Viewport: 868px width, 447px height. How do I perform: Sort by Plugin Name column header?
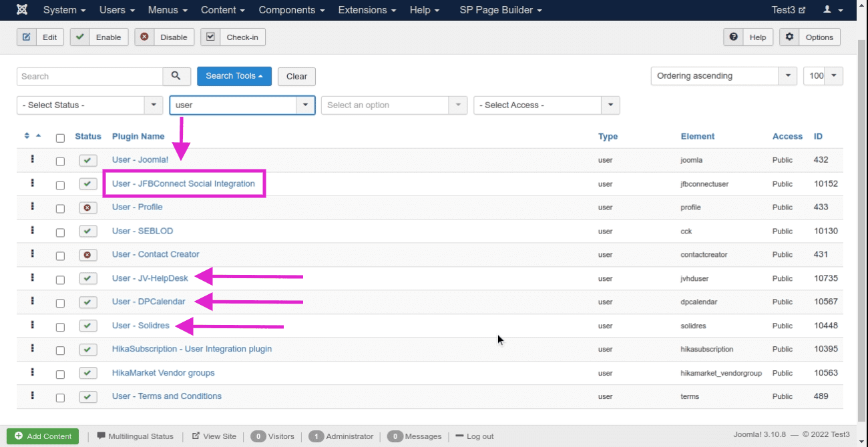click(138, 136)
